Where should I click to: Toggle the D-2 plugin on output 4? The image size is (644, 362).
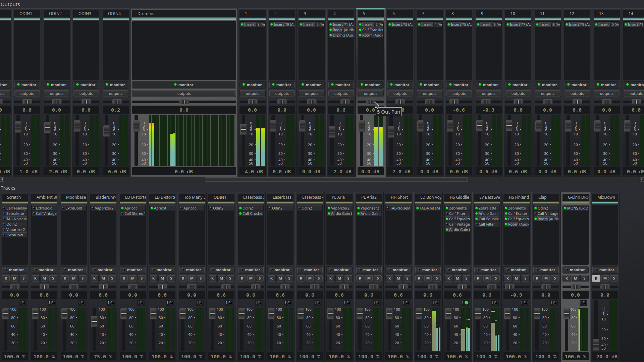pyautogui.click(x=330, y=35)
